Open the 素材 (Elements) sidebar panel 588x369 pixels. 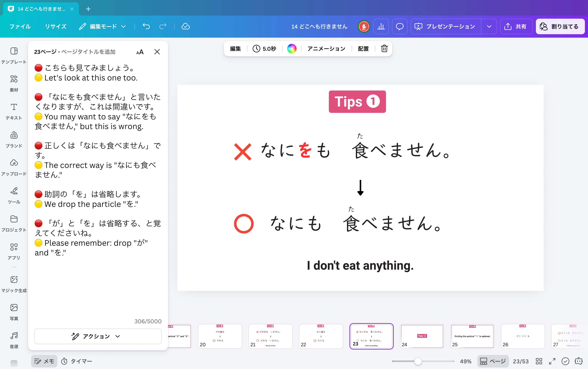coord(14,83)
